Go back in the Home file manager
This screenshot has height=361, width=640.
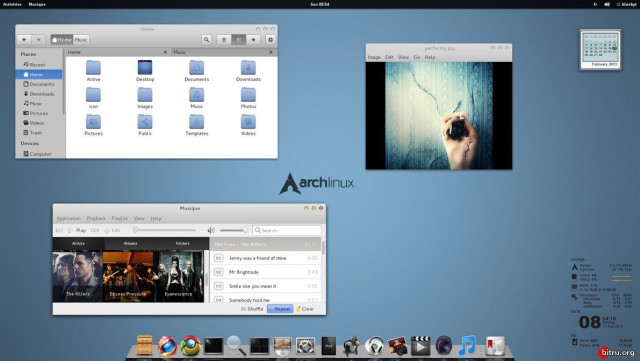[24, 40]
